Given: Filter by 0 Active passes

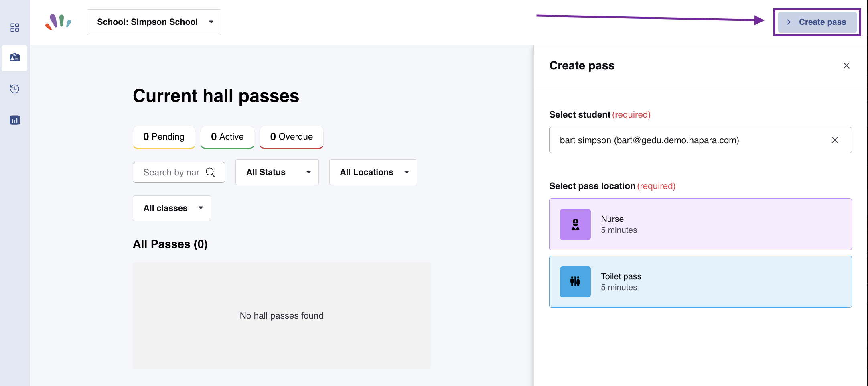Looking at the screenshot, I should click(227, 137).
